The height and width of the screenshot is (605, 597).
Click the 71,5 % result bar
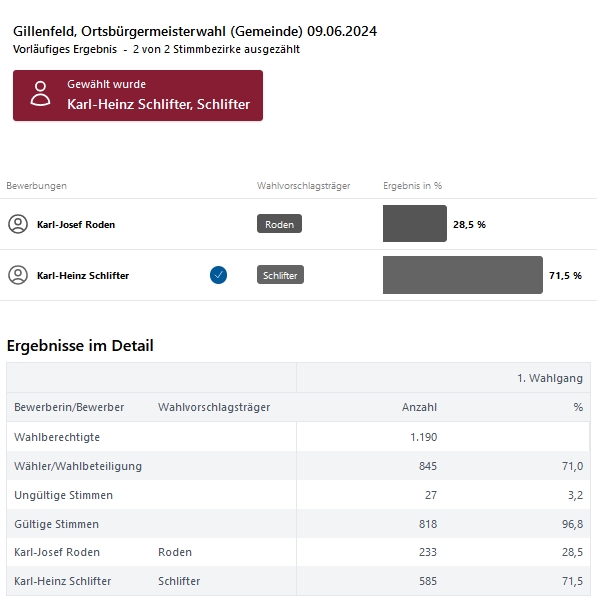coord(463,275)
